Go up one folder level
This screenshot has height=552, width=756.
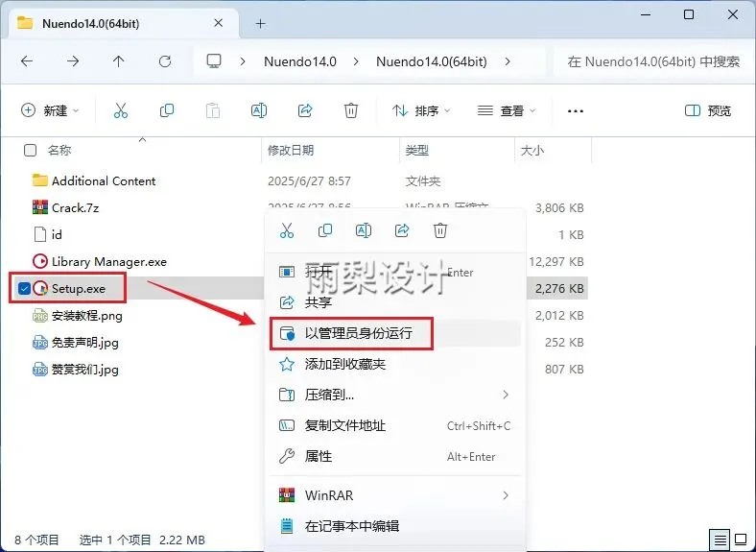119,61
